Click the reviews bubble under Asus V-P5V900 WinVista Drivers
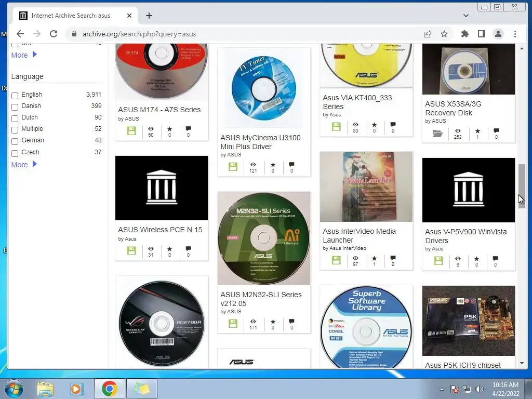 [495, 259]
